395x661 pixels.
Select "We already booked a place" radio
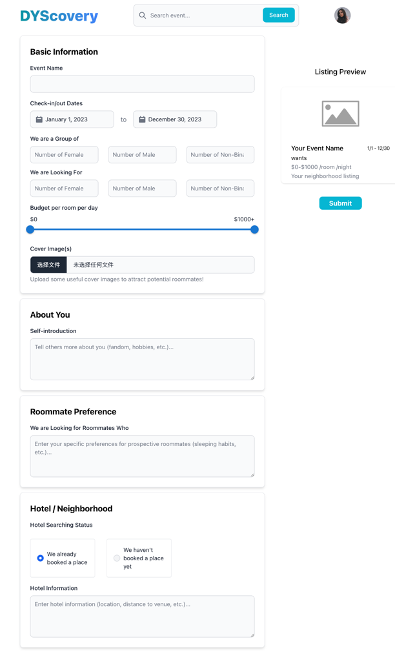pos(40,558)
